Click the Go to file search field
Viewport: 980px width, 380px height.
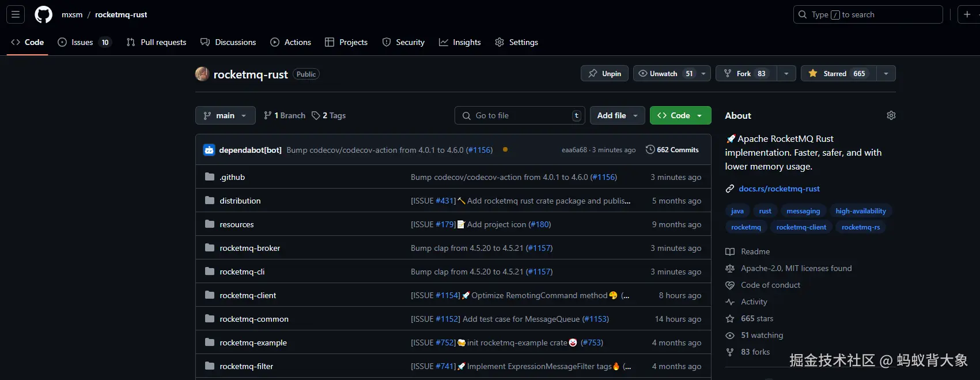(519, 115)
